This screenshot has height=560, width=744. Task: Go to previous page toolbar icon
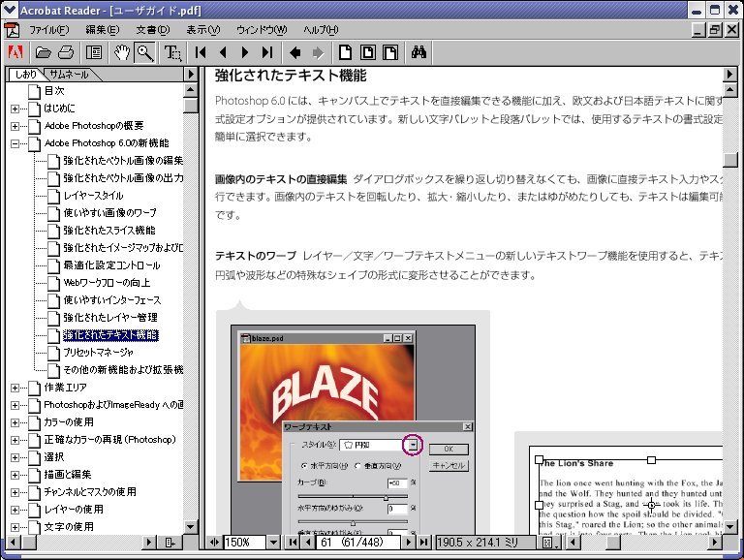tap(223, 52)
